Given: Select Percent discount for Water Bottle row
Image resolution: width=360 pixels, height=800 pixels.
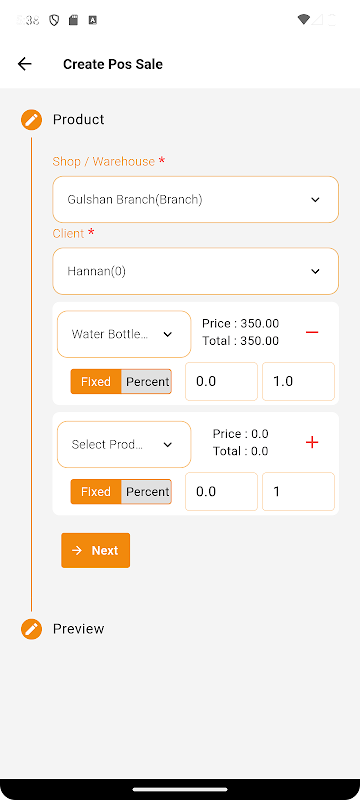Looking at the screenshot, I should tap(147, 382).
